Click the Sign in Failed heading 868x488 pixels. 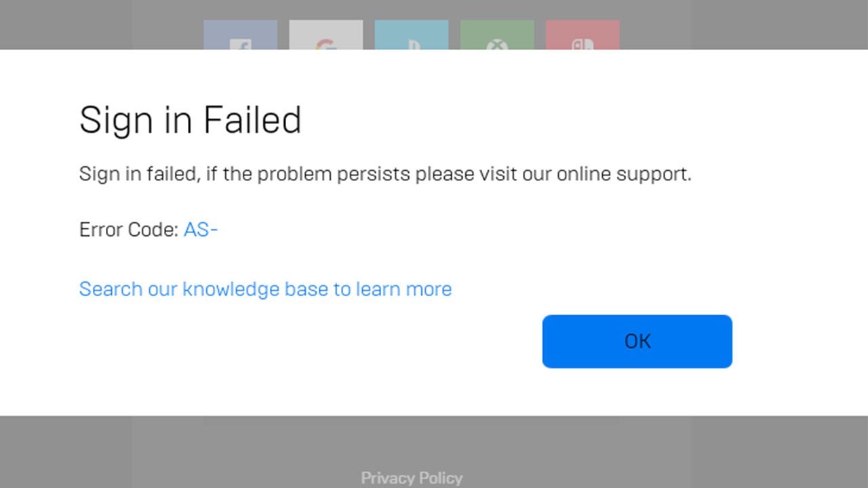[191, 120]
